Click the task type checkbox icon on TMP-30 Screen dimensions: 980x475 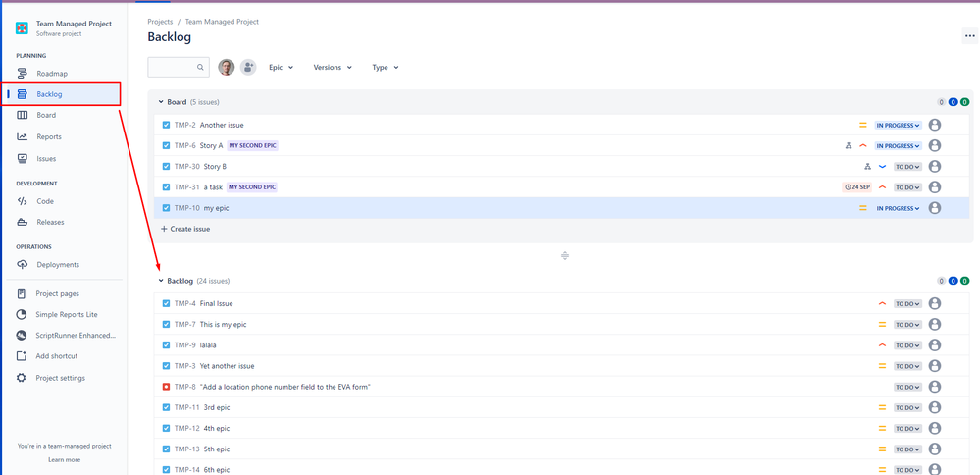(166, 167)
